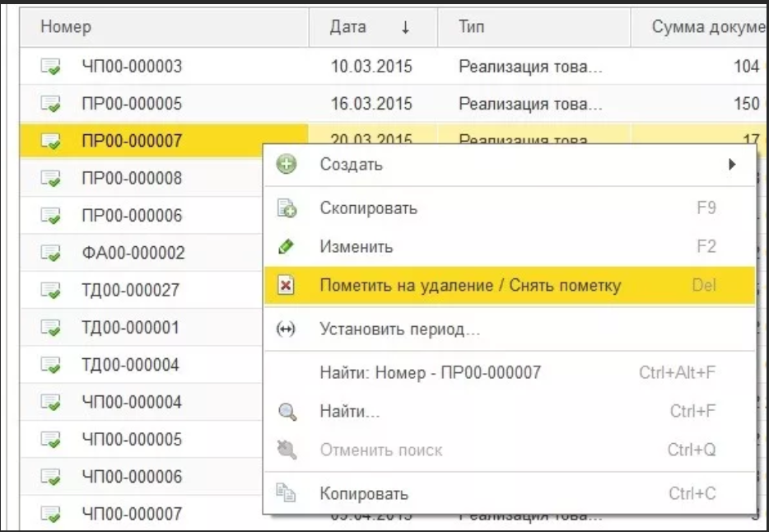The height and width of the screenshot is (532, 769).
Task: Click the Сумма документа column header
Action: [x=700, y=26]
